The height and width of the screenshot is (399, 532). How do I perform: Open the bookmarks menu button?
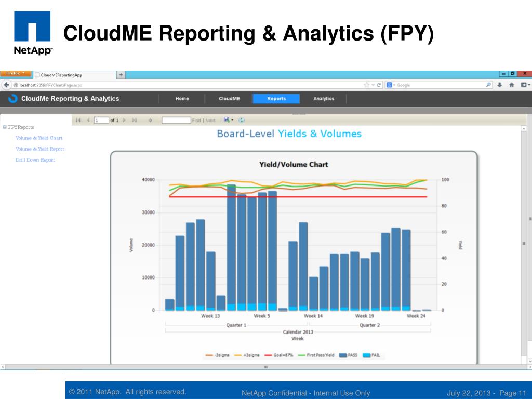[525, 85]
